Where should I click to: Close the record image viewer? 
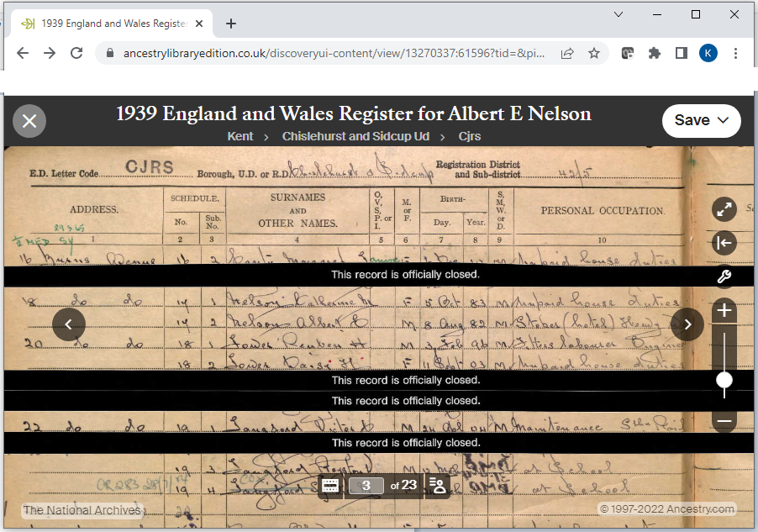[29, 121]
